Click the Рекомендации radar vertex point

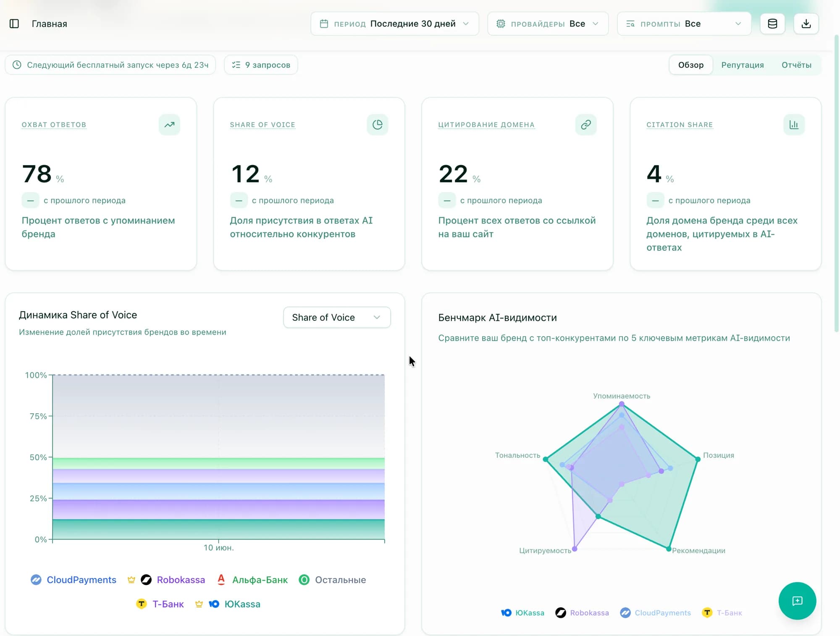point(669,549)
